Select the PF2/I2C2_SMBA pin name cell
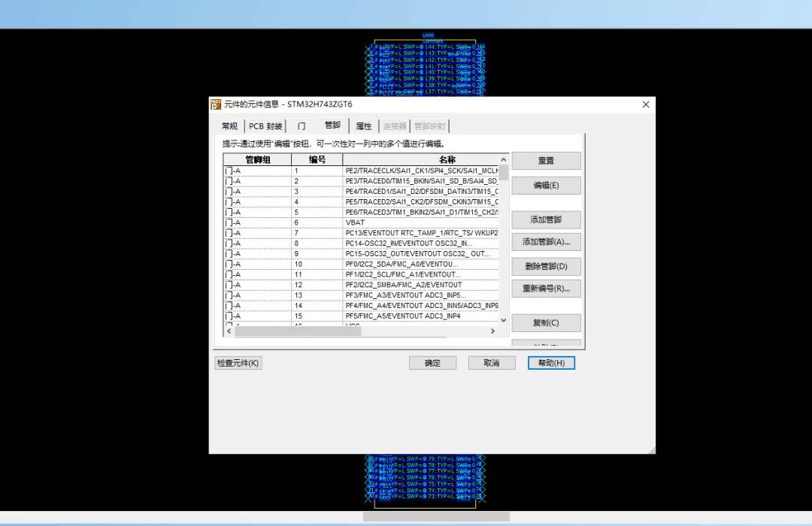Image resolution: width=812 pixels, height=526 pixels. [420, 285]
